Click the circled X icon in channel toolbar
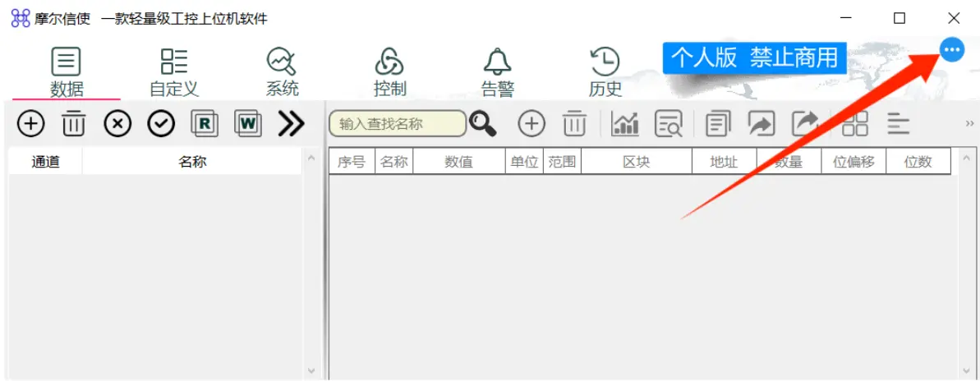980x381 pixels. 117,124
